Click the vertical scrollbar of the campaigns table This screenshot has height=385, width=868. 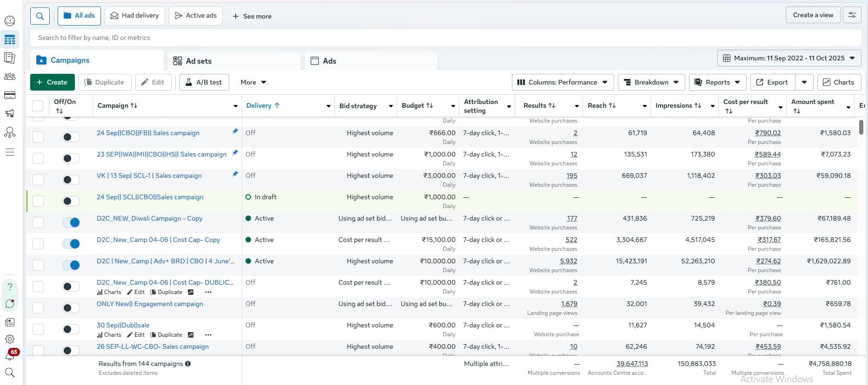(x=861, y=127)
